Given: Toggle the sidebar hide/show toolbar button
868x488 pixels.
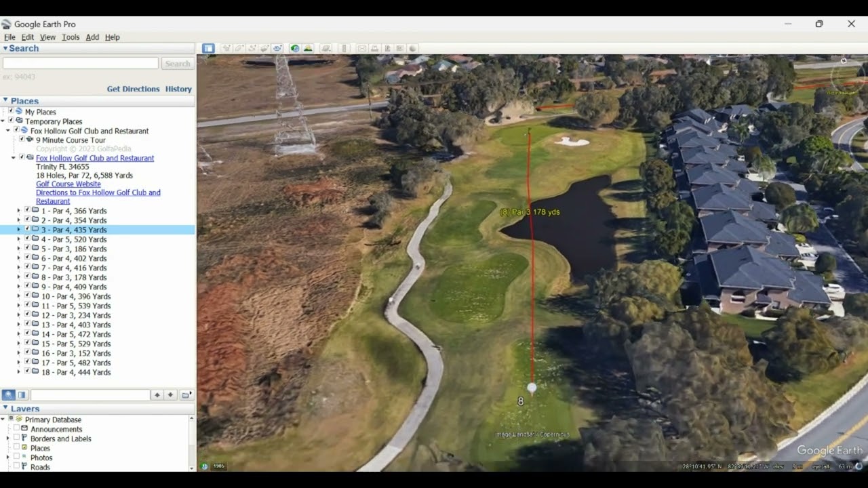Looking at the screenshot, I should [x=208, y=48].
